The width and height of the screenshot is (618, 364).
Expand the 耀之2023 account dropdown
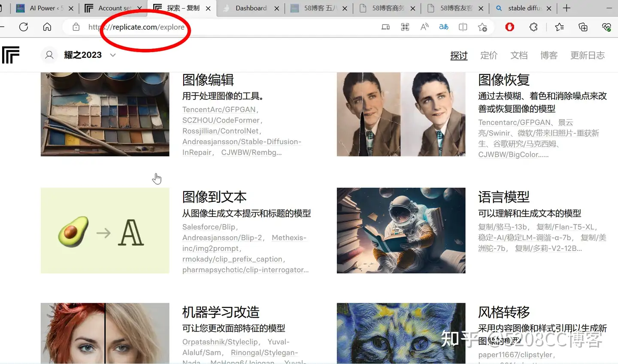click(113, 55)
